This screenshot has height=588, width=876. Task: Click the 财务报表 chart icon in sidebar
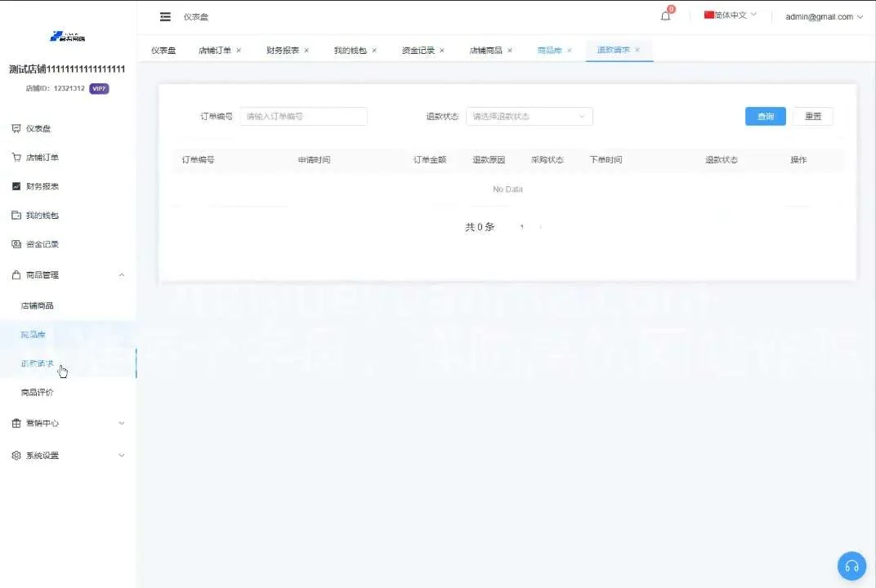point(16,186)
